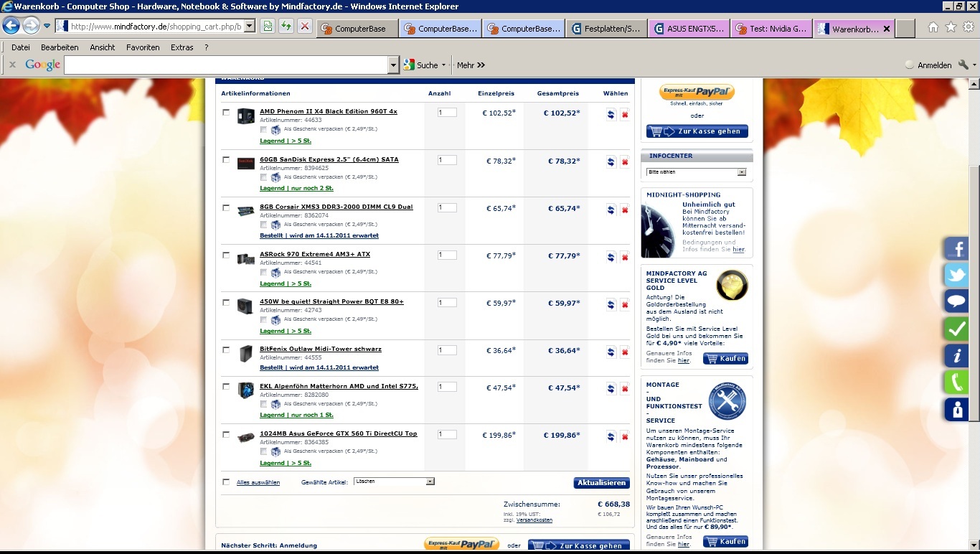Enable gift wrapping for the Asus GeForce GTX 560 Ti

point(263,451)
